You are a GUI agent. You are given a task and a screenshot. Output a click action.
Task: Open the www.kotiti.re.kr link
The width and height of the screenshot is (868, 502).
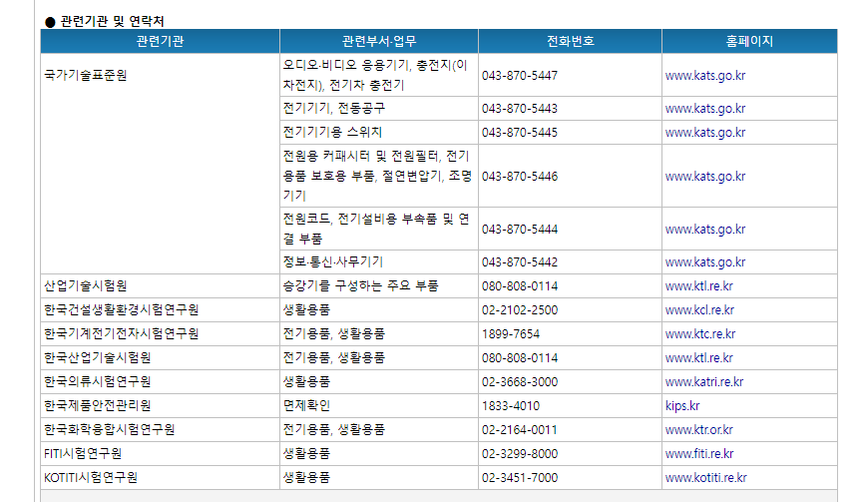tap(705, 478)
